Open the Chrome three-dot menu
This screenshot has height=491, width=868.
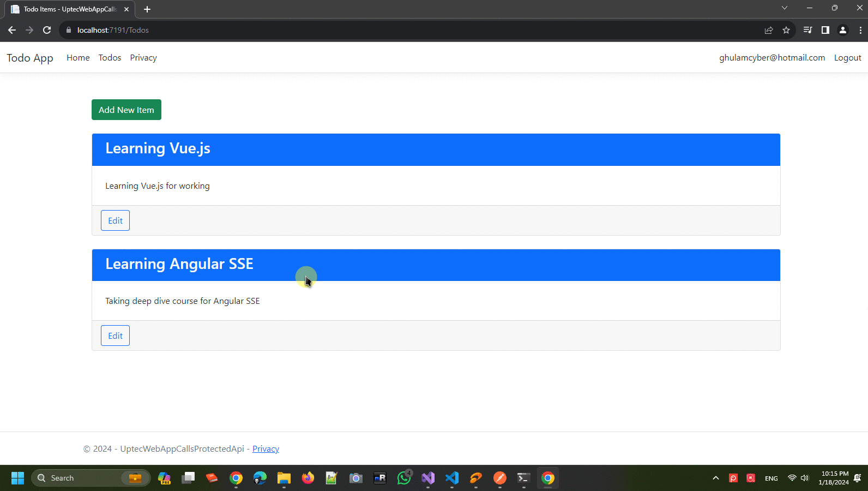(860, 30)
